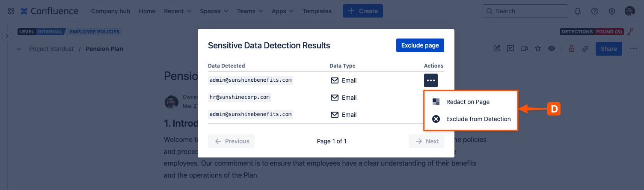
Task: Expand the left sidebar arrow
Action: click(7, 36)
